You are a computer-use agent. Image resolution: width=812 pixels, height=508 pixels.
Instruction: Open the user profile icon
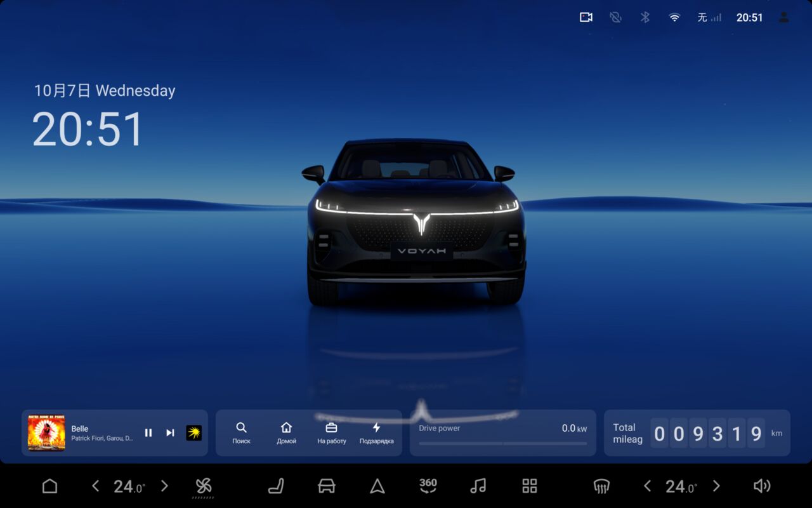(x=783, y=17)
